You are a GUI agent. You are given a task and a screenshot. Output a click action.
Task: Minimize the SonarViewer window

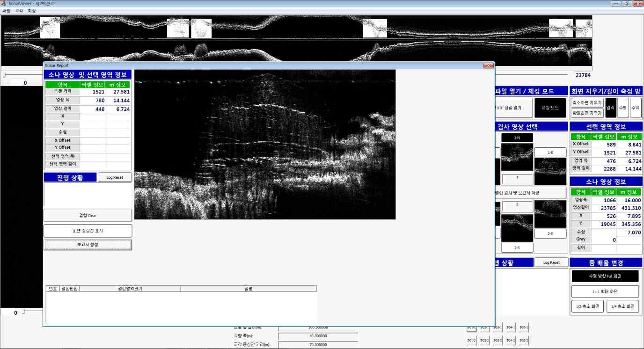tap(616, 3)
